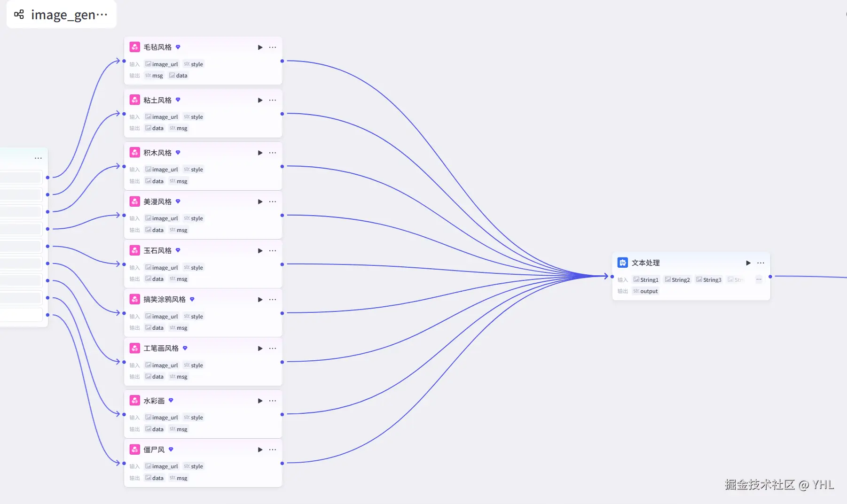
Task: Run the 粘土风格 node
Action: pyautogui.click(x=260, y=100)
